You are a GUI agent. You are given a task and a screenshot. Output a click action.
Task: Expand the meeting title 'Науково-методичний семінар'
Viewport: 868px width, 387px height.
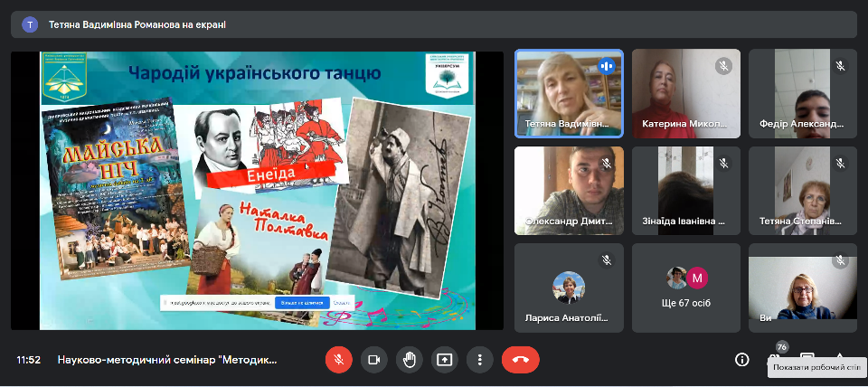pos(167,359)
